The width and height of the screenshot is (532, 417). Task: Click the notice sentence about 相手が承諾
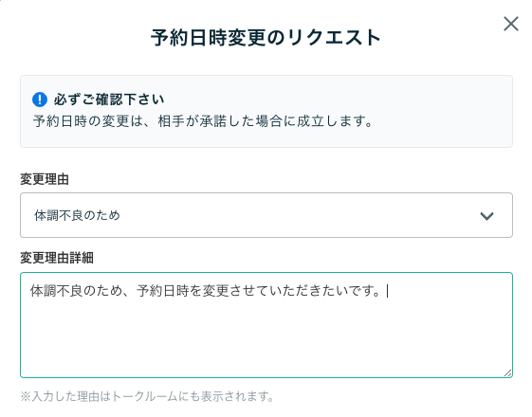point(203,121)
